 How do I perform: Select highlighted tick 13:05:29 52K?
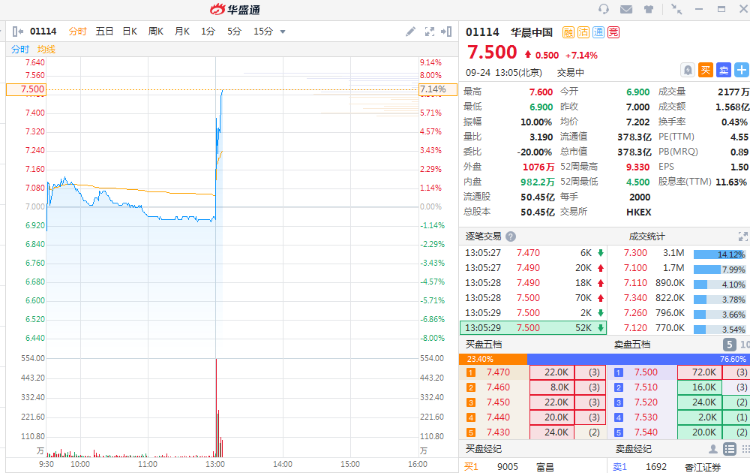click(533, 328)
